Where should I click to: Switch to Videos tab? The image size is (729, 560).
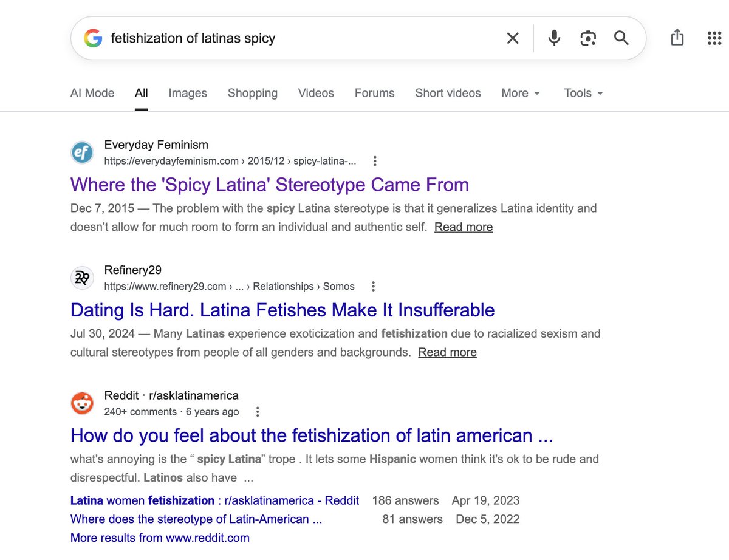pos(316,93)
